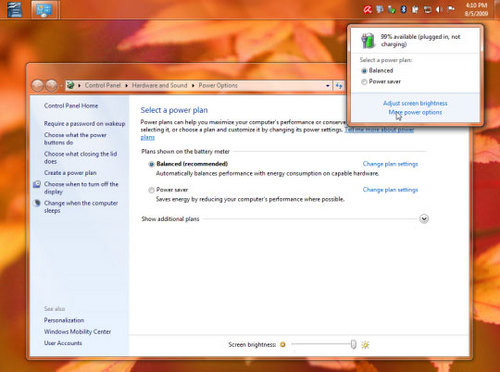Open Choose when to turn off display
The image size is (500, 372).
tap(81, 188)
